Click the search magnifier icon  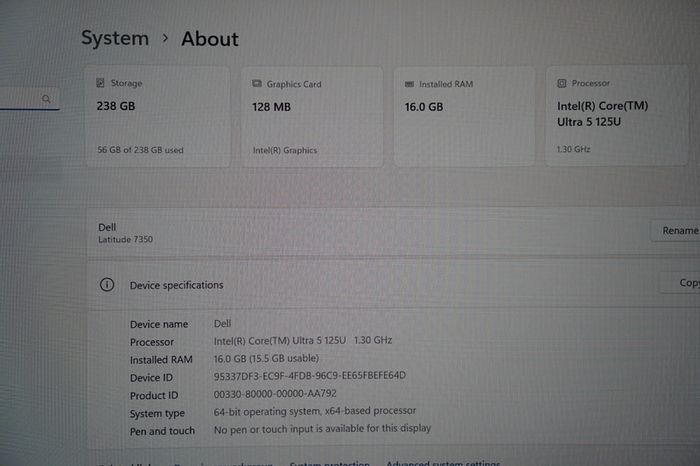pyautogui.click(x=46, y=99)
